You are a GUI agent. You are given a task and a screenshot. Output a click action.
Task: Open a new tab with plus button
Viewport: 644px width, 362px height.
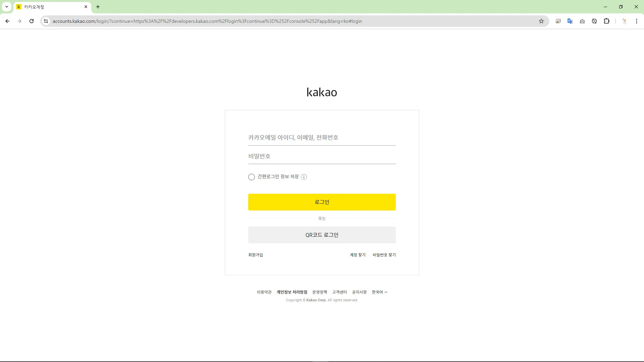(x=98, y=7)
